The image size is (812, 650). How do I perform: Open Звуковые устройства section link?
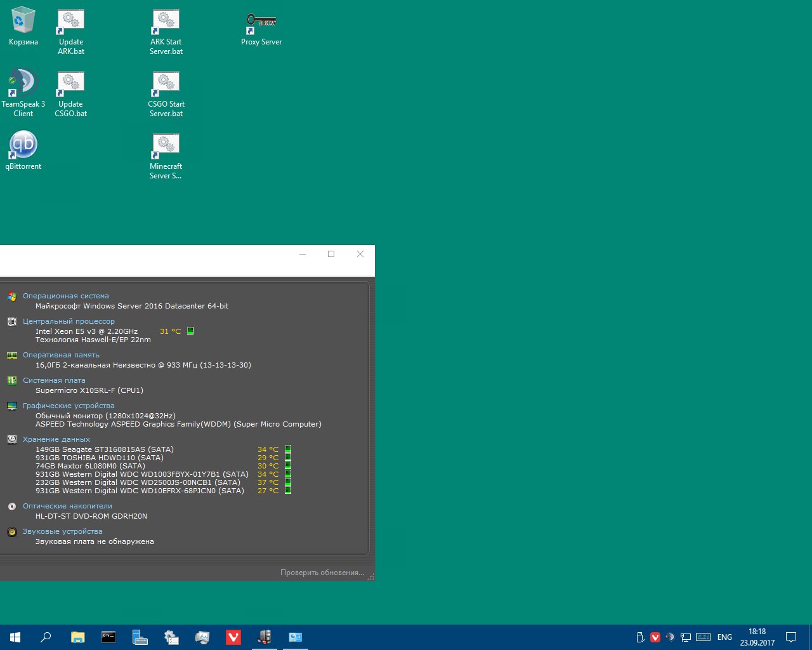click(x=62, y=531)
